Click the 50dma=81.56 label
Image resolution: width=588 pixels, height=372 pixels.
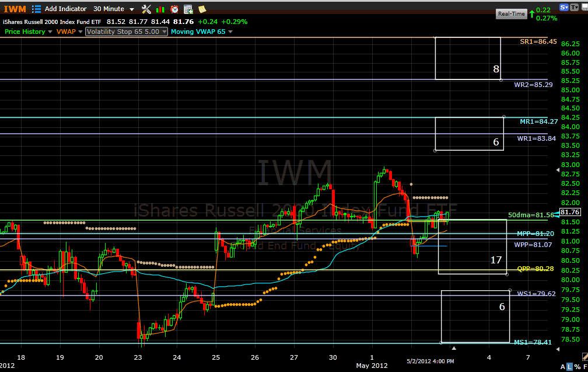531,215
